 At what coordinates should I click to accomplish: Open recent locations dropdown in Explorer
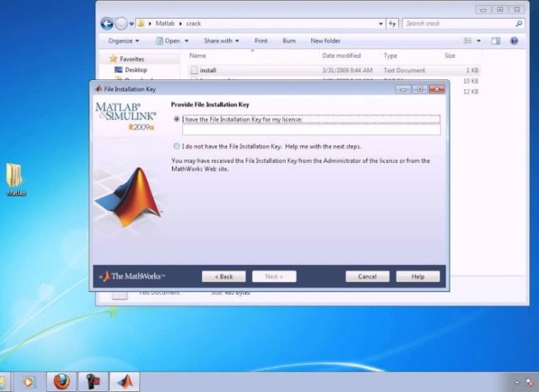[x=132, y=24]
